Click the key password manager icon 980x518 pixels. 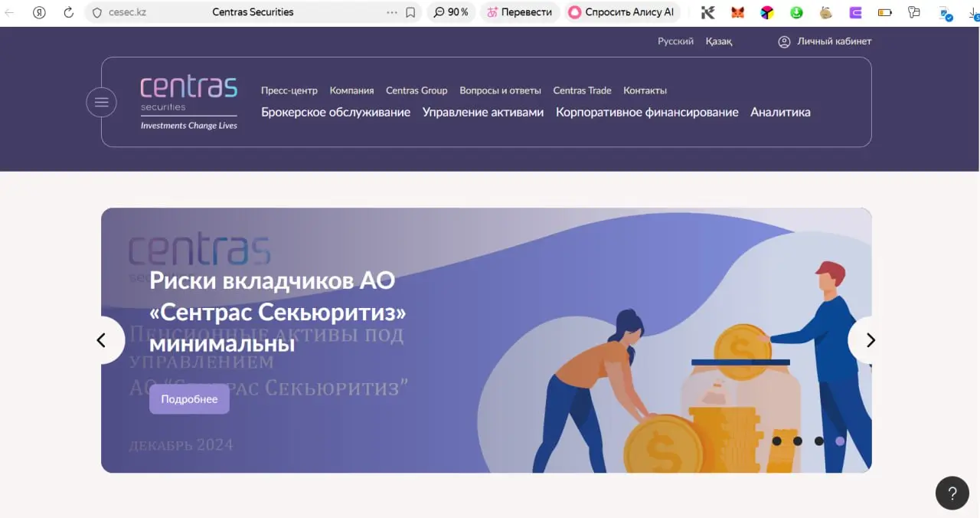[913, 12]
